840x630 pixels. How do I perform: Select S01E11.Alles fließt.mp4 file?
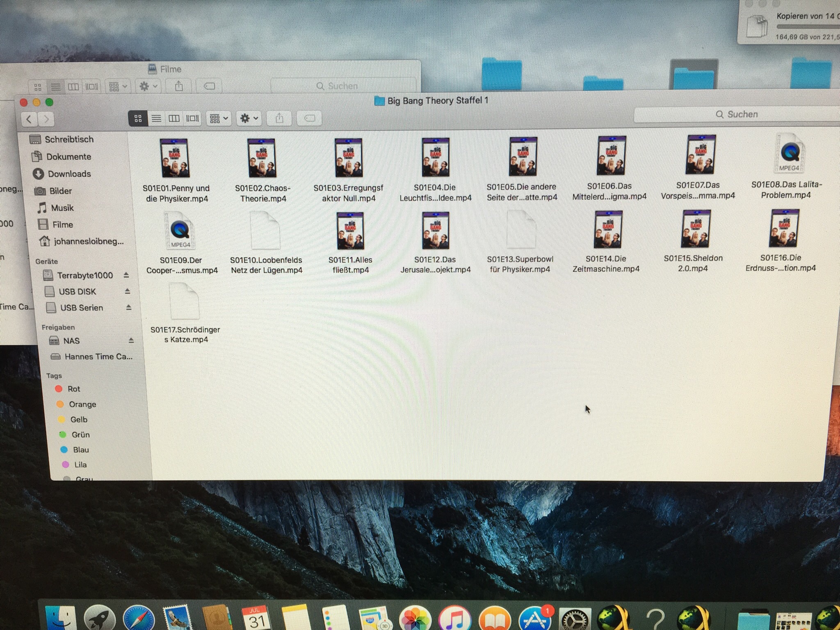tap(350, 231)
